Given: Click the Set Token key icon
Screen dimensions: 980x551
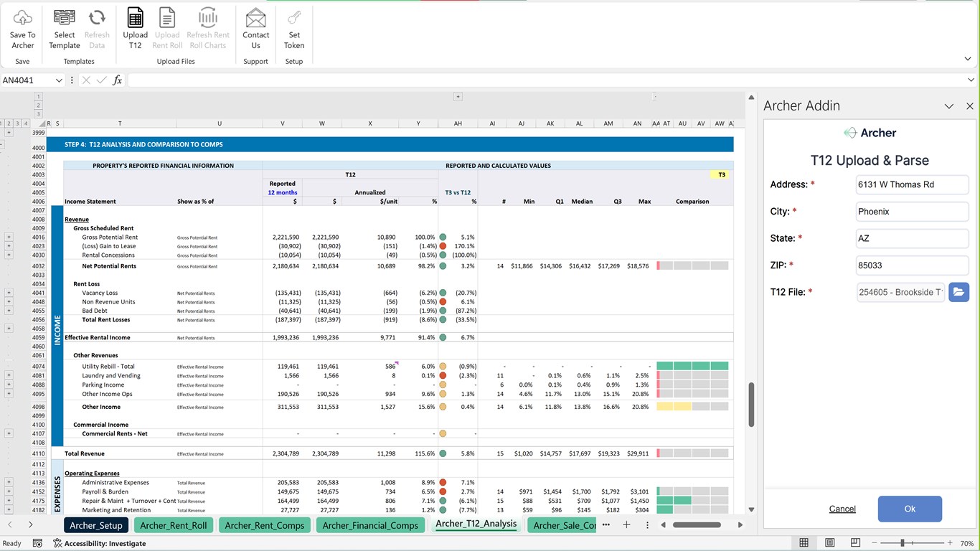Looking at the screenshot, I should (x=294, y=18).
